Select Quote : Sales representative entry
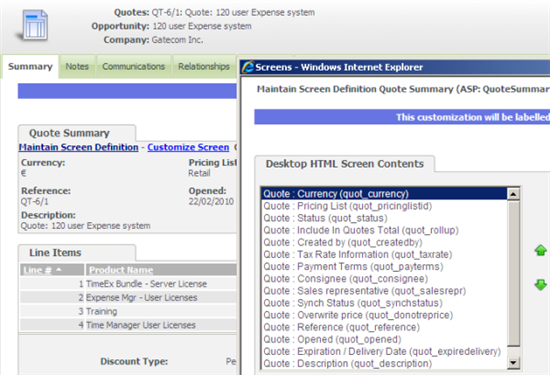 coord(384,291)
